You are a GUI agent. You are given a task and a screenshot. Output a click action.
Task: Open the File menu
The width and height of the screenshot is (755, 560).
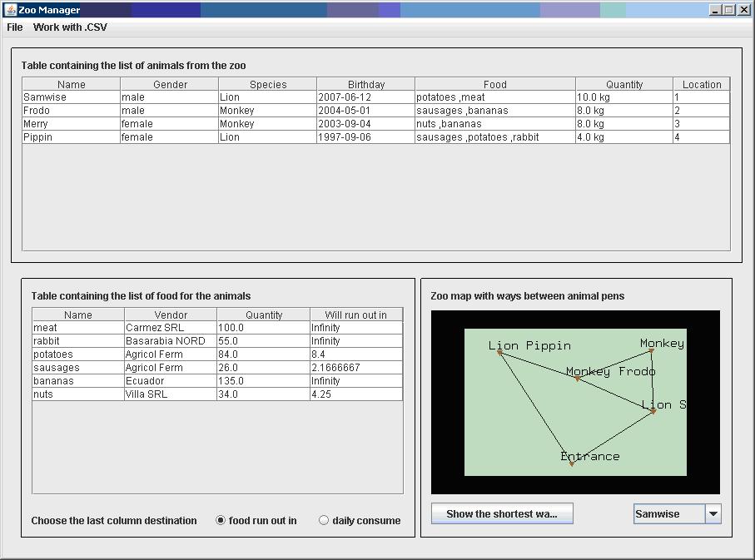(x=13, y=27)
